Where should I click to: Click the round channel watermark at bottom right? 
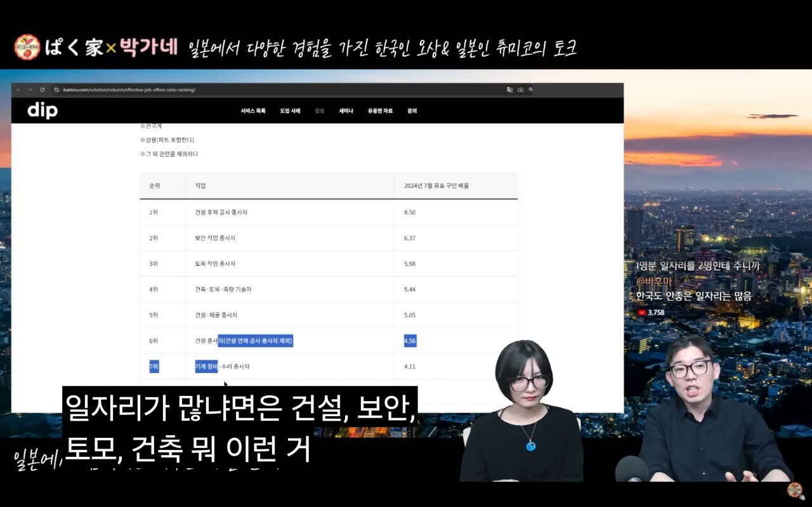point(795,491)
